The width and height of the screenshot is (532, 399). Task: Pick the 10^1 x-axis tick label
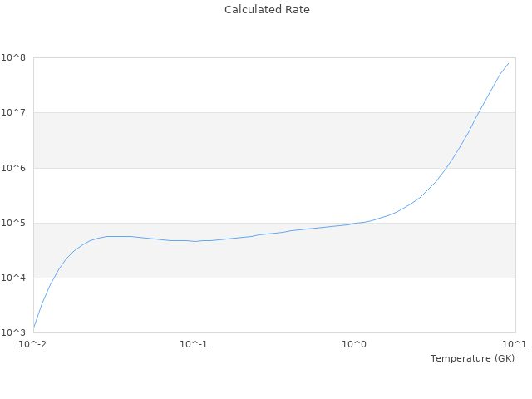pos(515,344)
